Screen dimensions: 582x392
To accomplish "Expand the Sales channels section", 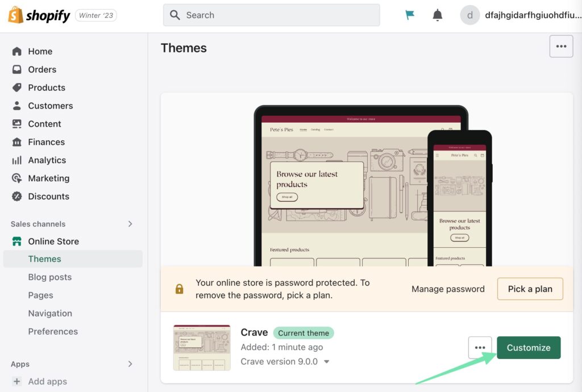I will click(130, 224).
